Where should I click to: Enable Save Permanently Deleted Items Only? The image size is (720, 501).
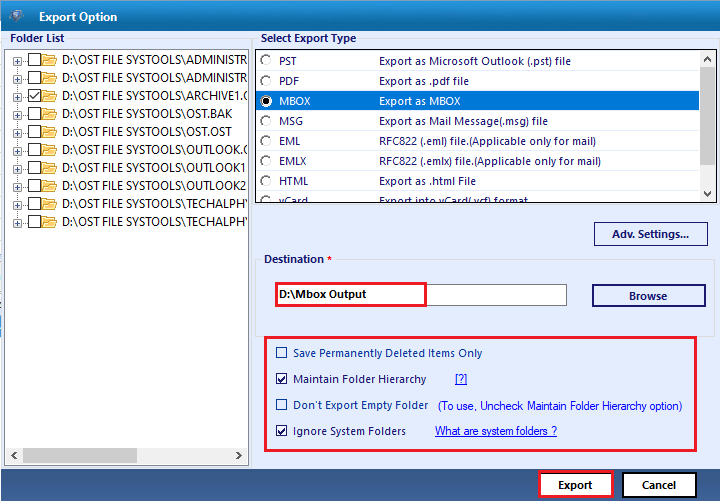[x=281, y=353]
